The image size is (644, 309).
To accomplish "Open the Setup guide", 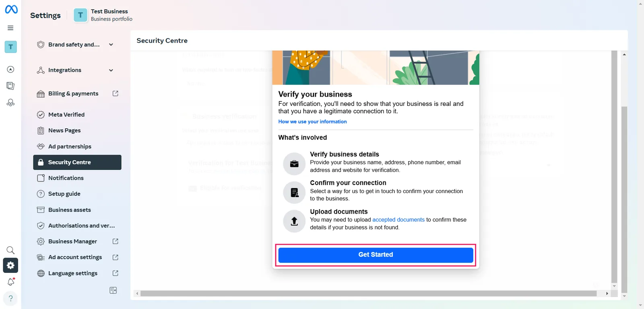I will click(x=77, y=194).
